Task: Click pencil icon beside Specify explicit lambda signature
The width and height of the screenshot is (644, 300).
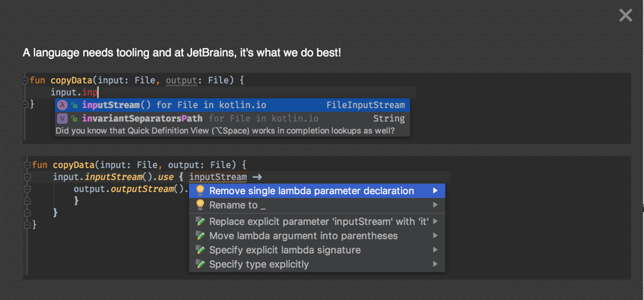Action: 200,250
